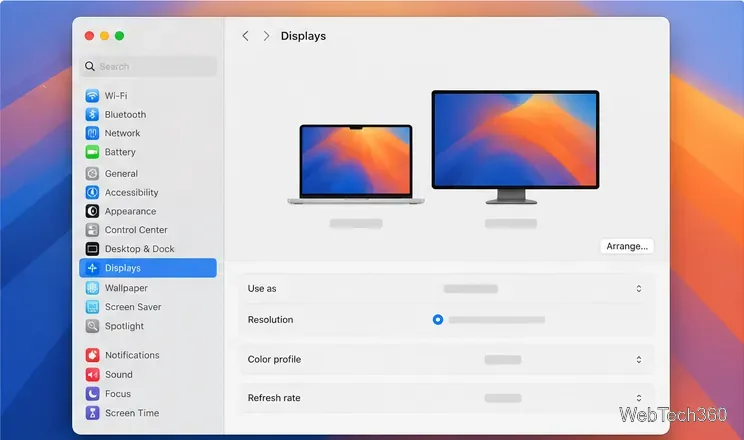Click the Desktop & Dock icon
The width and height of the screenshot is (744, 440).
click(92, 249)
